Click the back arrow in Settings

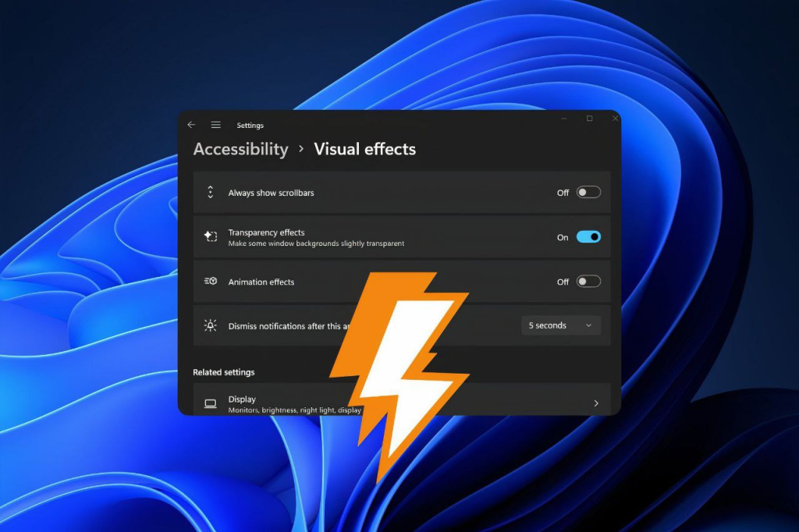(x=191, y=125)
